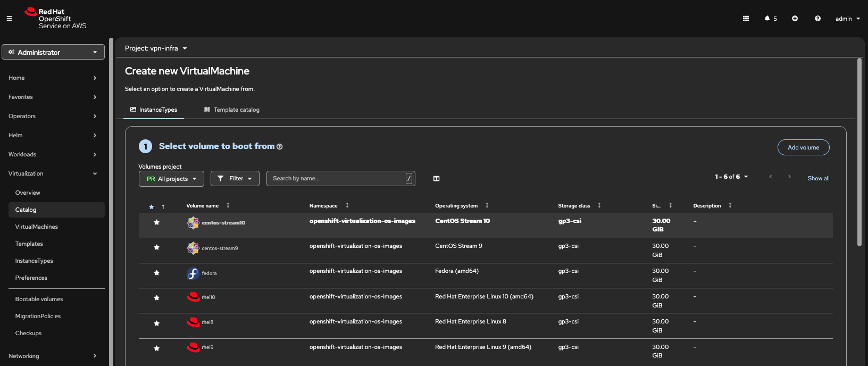Image resolution: width=868 pixels, height=366 pixels.
Task: Select the Fedora (amd64) operating system cell
Action: coord(457,271)
